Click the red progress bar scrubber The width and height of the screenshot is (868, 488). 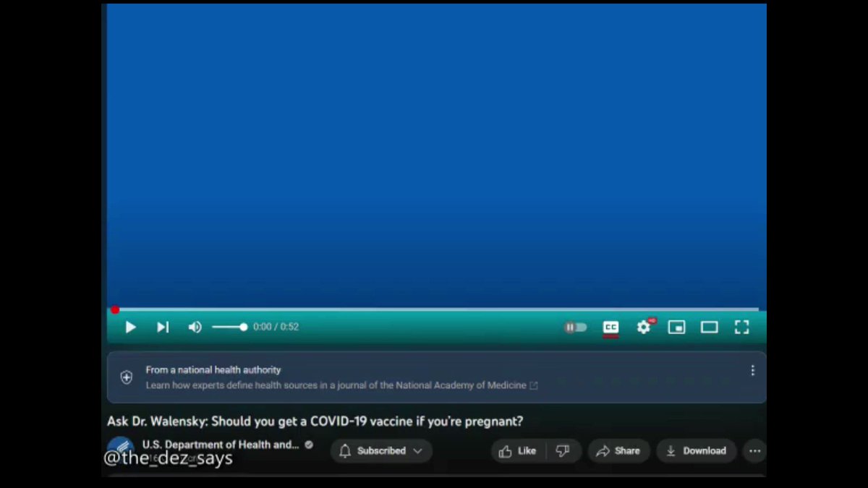pos(115,310)
